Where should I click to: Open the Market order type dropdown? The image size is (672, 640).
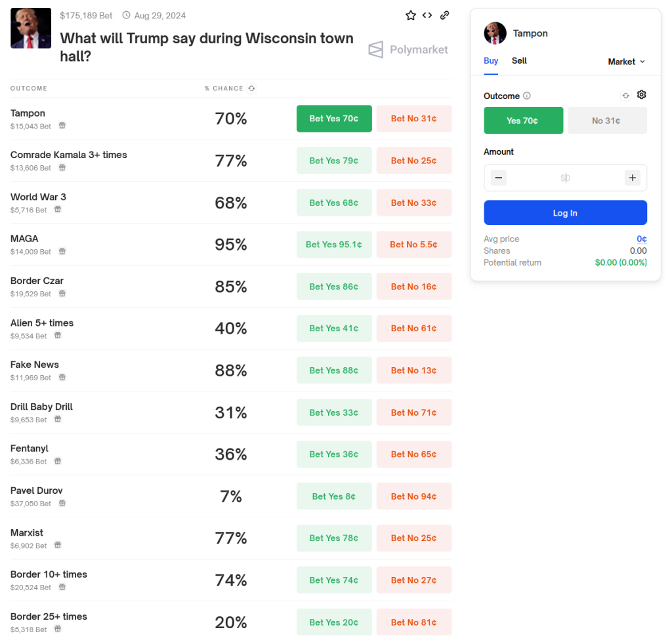[625, 61]
